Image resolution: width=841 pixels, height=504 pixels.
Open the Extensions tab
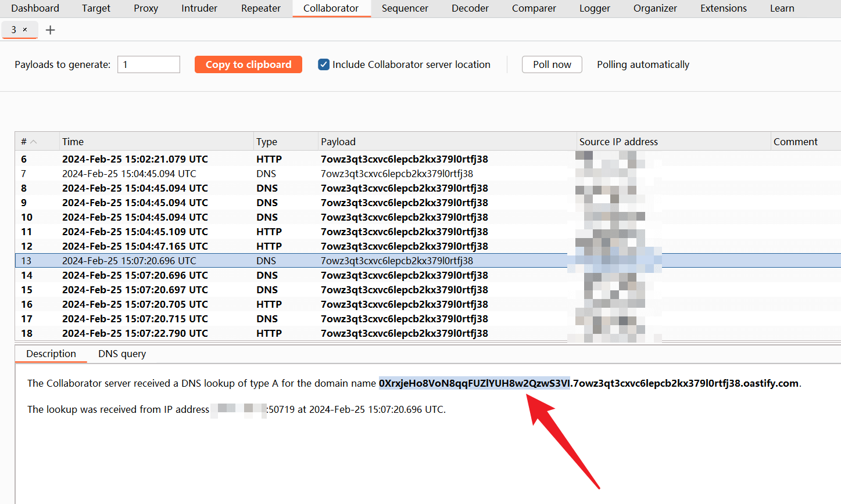tap(724, 8)
